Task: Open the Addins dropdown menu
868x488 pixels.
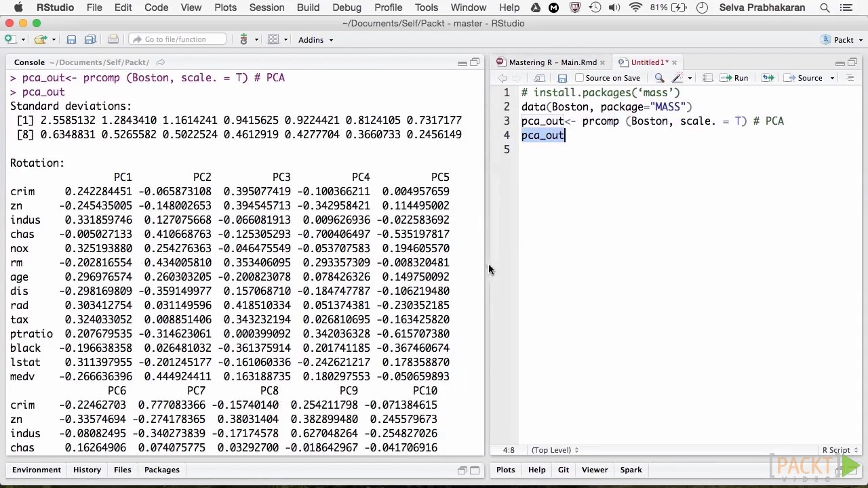Action: [x=316, y=39]
